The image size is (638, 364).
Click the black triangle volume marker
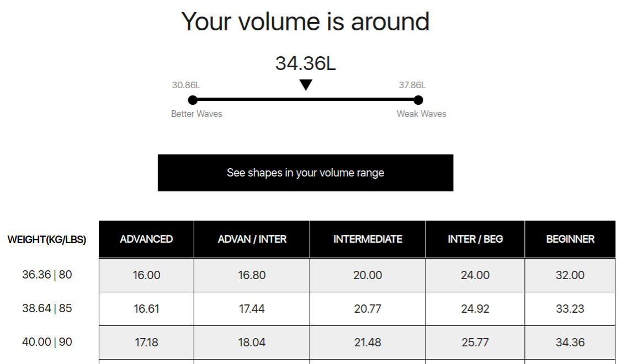tap(306, 85)
